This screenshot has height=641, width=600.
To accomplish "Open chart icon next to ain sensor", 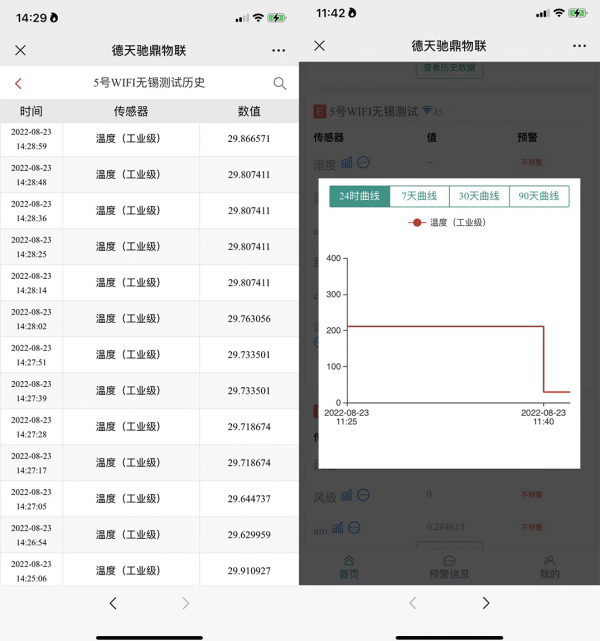I will [341, 527].
